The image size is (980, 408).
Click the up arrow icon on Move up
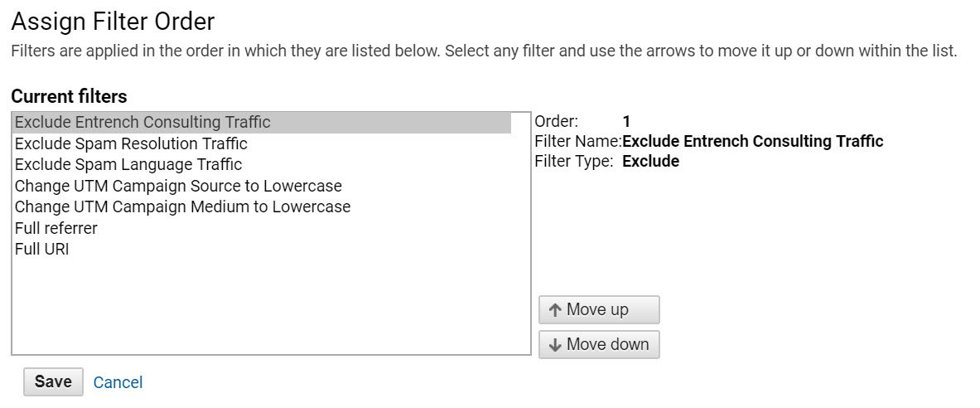coord(555,310)
